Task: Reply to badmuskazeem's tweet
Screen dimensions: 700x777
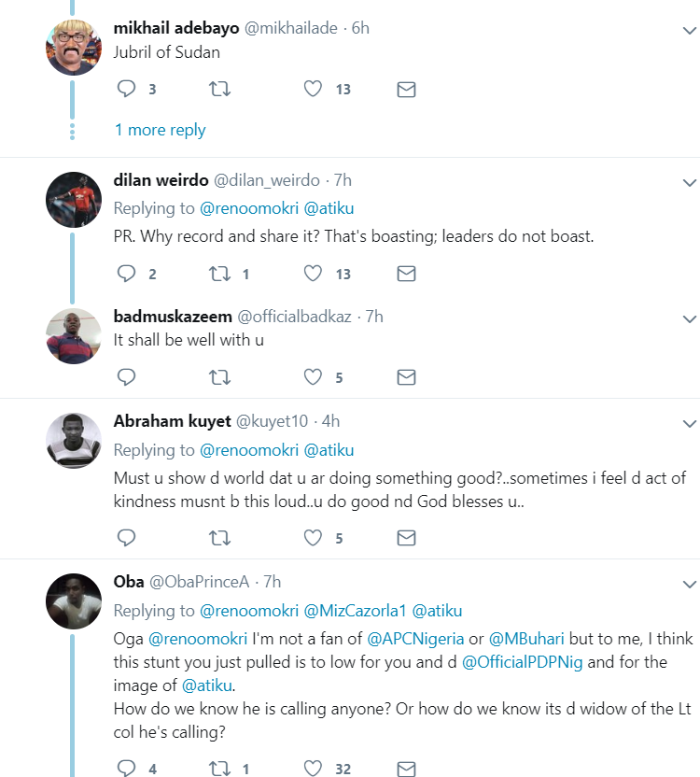Action: point(127,377)
